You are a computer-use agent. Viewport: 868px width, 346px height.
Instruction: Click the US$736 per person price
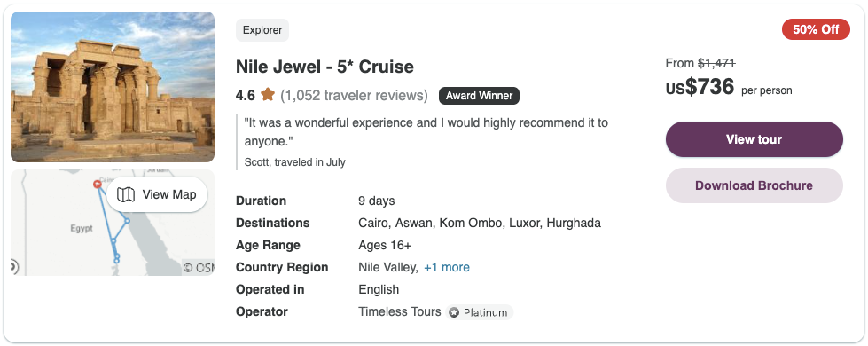tap(729, 88)
